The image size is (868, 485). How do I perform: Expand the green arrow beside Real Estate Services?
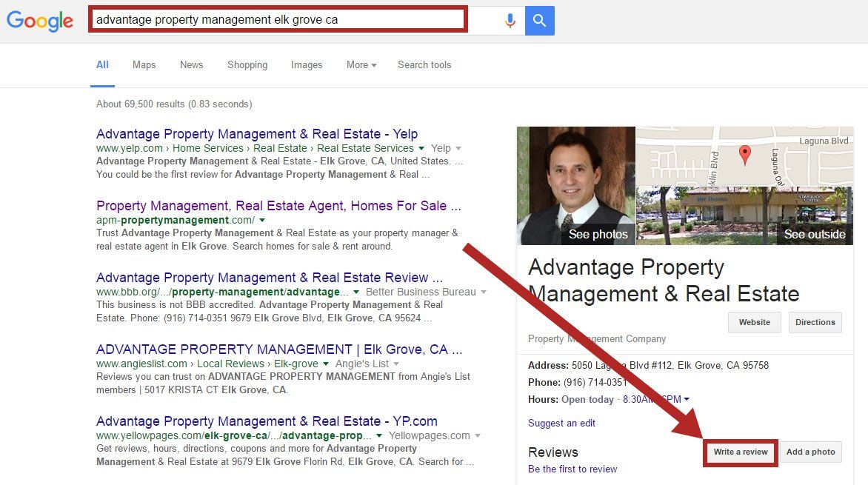[421, 148]
